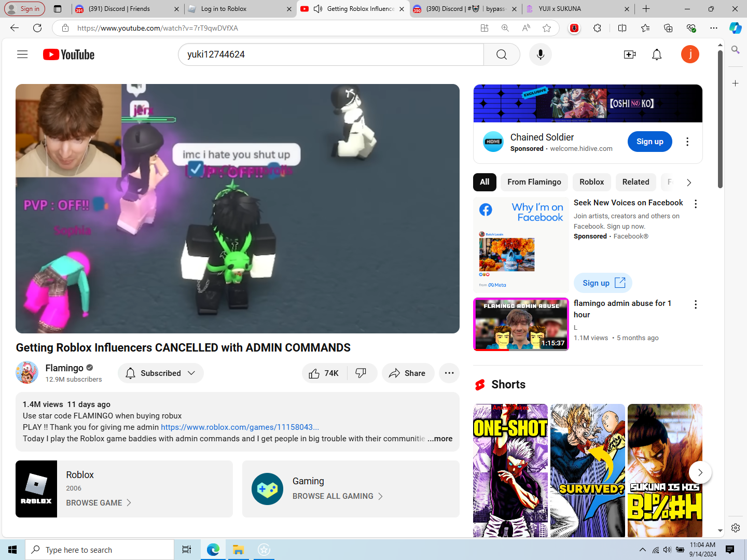Click the browser address bar URL
Image resolution: width=747 pixels, height=560 pixels.
(158, 28)
